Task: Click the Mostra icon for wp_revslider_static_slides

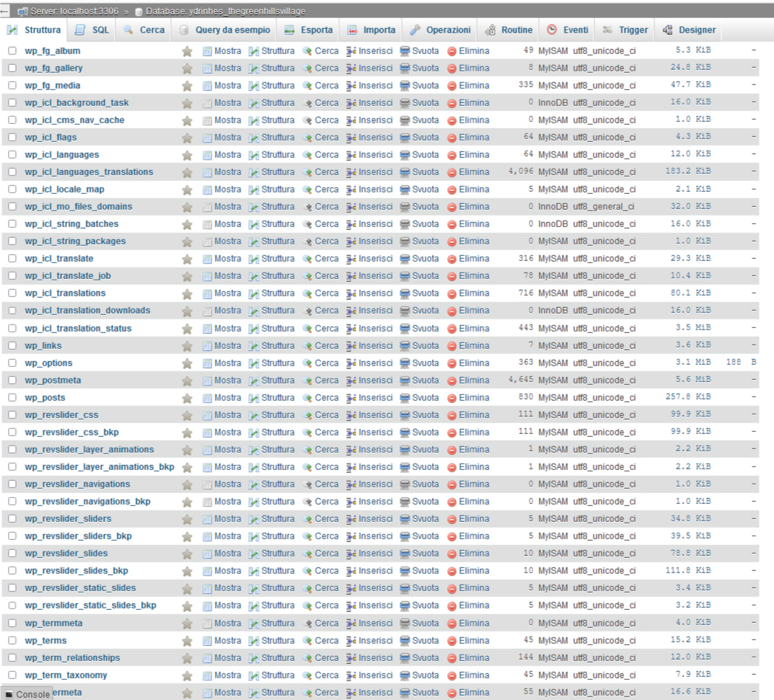Action: [207, 589]
